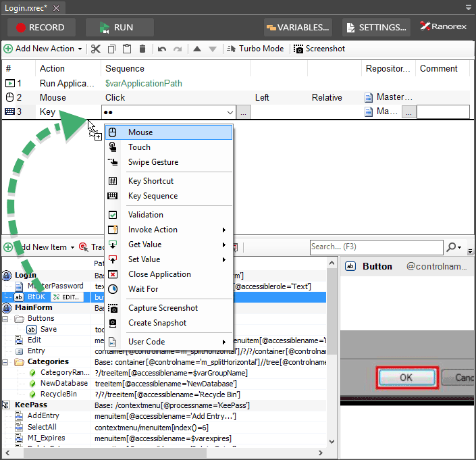Click the $varApplicationPath sequence value
This screenshot has height=460, width=476.
click(144, 83)
